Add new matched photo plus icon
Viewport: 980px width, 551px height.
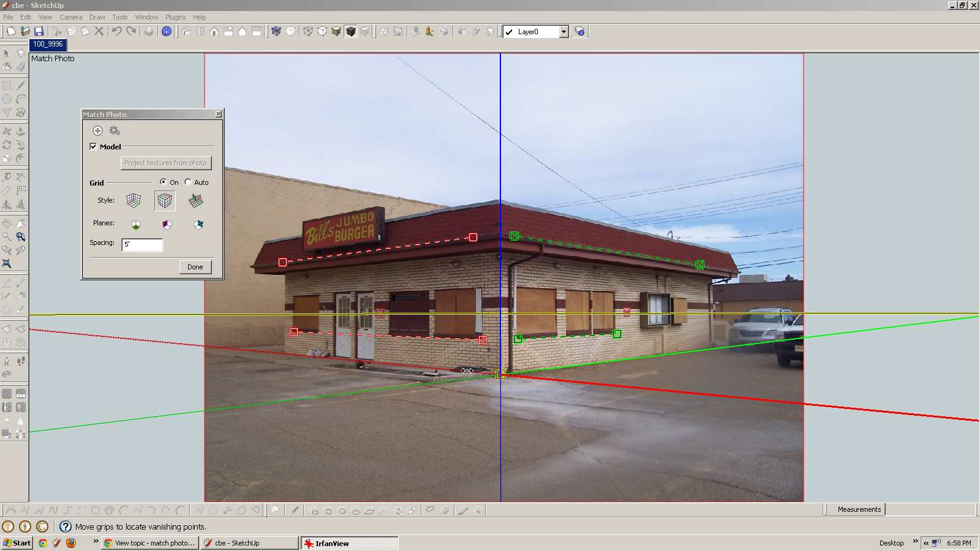97,130
